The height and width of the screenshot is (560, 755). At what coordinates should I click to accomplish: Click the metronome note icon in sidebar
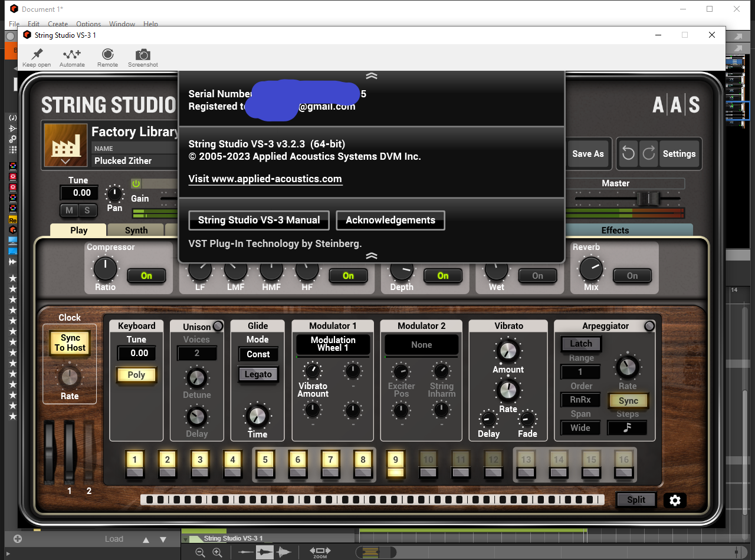(x=13, y=118)
